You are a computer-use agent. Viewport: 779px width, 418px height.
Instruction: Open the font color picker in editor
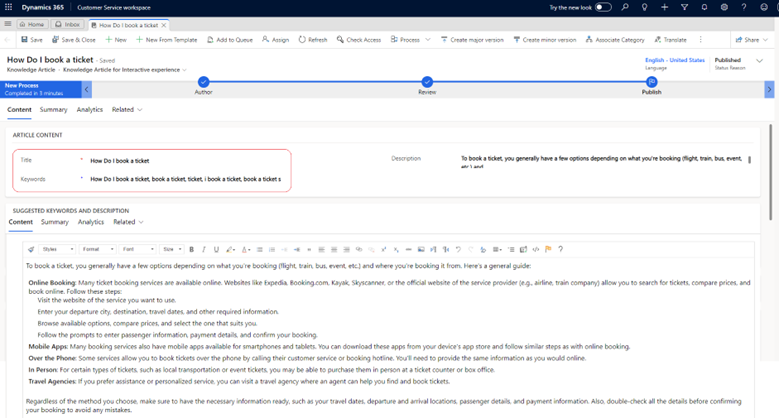tap(246, 250)
